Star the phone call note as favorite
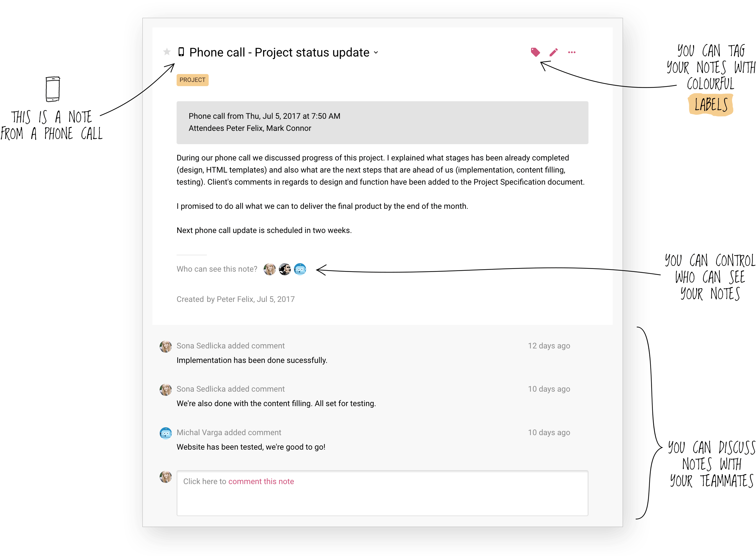The width and height of the screenshot is (756, 556). coord(167,52)
